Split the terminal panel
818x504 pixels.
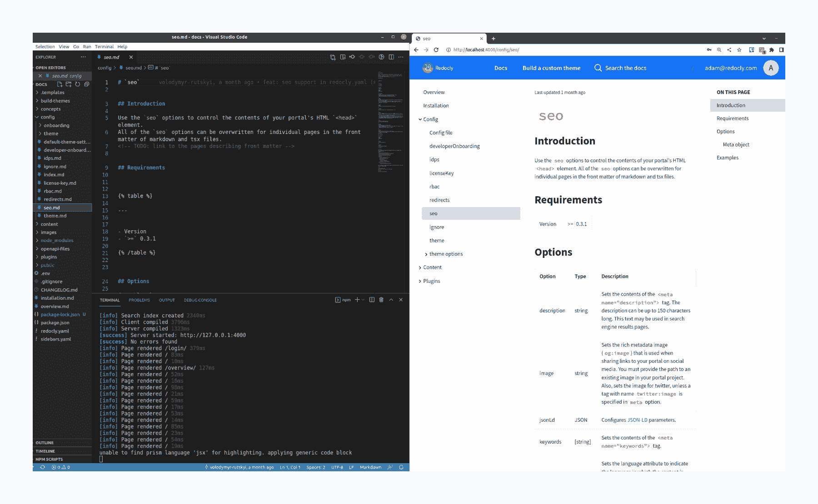[x=372, y=300]
